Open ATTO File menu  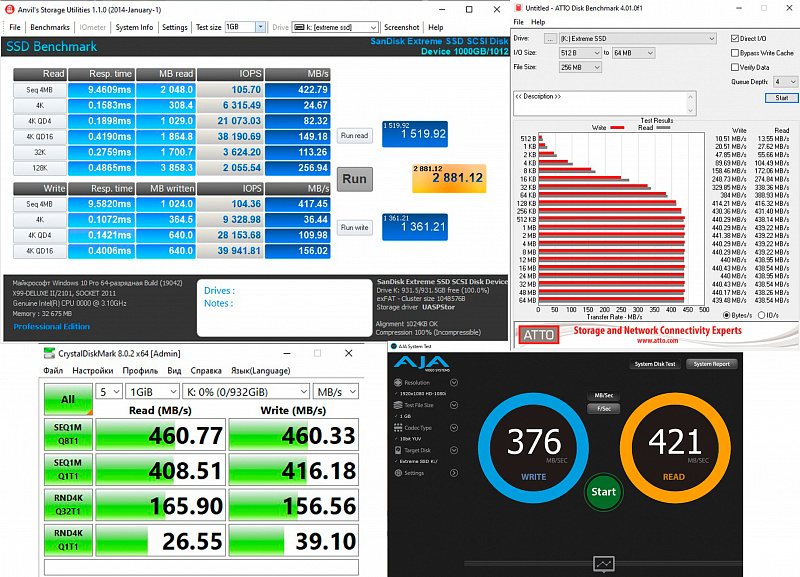pos(518,22)
